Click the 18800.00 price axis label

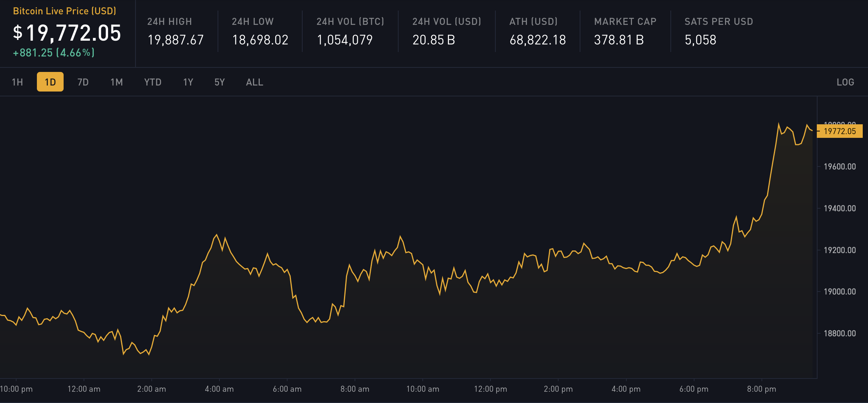pos(839,333)
